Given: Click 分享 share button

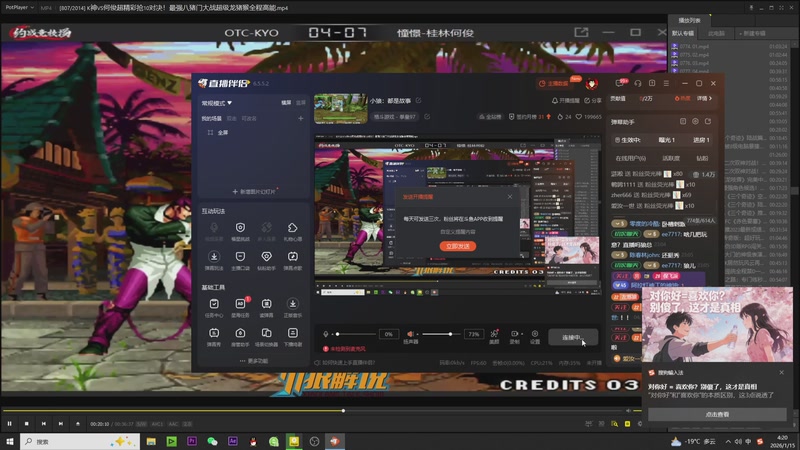Looking at the screenshot, I should [x=594, y=101].
